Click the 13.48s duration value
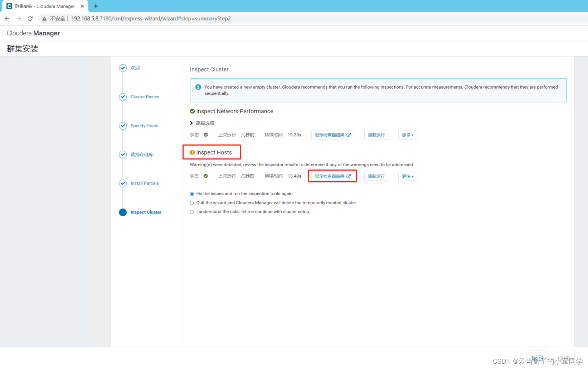This screenshot has height=368, width=588. click(295, 176)
